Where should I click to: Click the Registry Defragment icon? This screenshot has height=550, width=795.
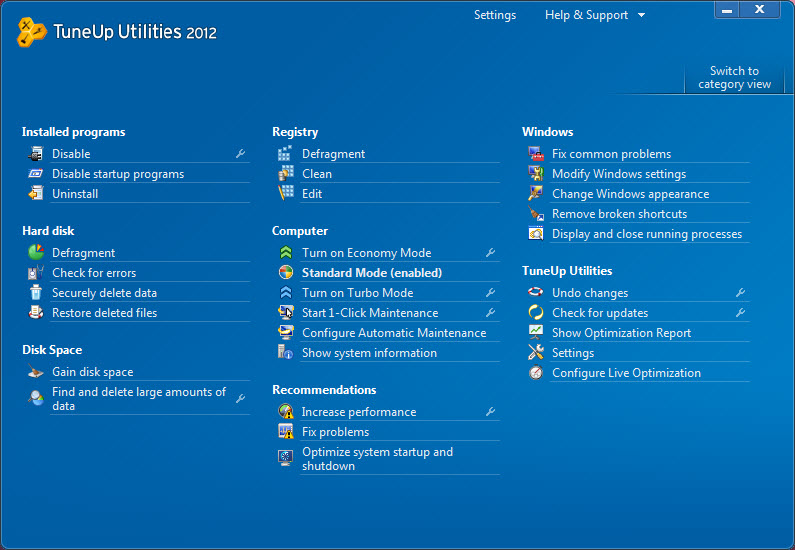click(285, 154)
